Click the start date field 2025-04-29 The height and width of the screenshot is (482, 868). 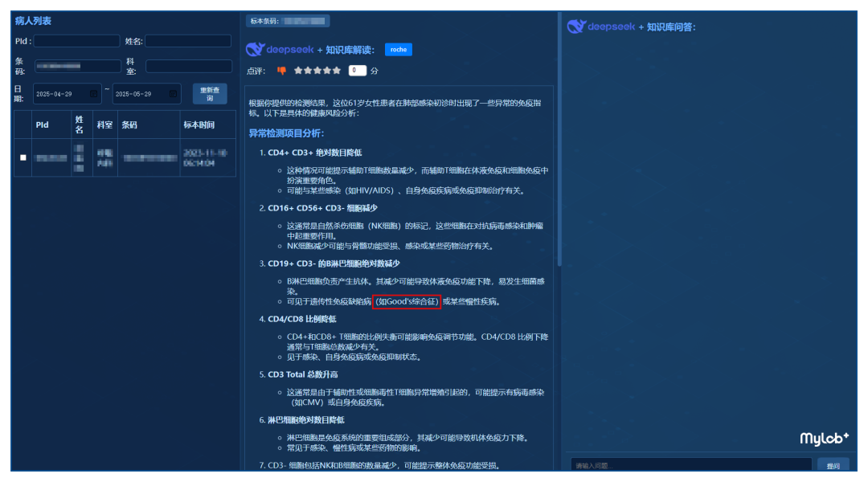pos(67,94)
